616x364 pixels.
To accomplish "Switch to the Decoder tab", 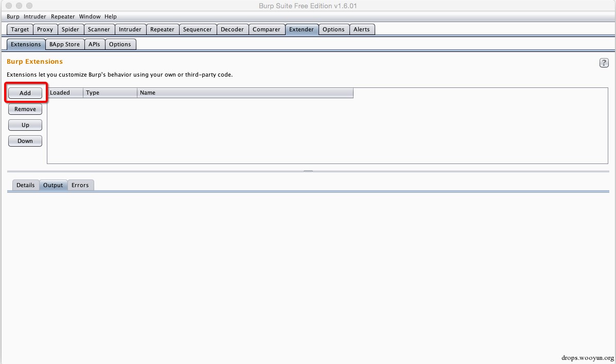I will click(232, 29).
